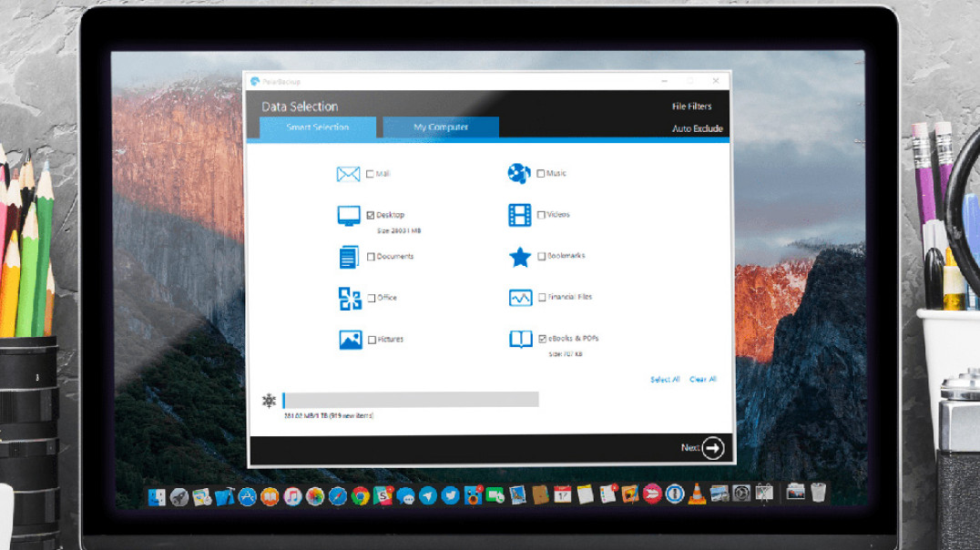The image size is (980, 550).
Task: Enable the Financial Files checkbox
Action: click(x=542, y=298)
